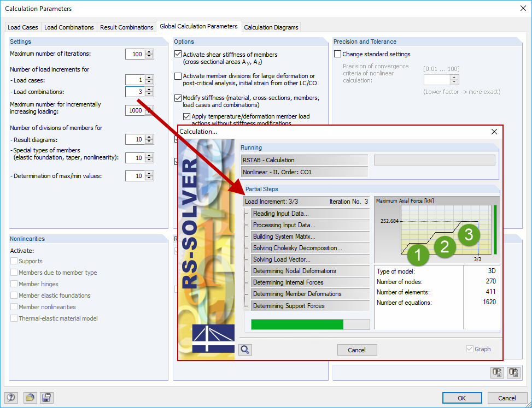The width and height of the screenshot is (532, 408).
Task: Click the magnifier details icon in Calculation dialog
Action: point(244,350)
